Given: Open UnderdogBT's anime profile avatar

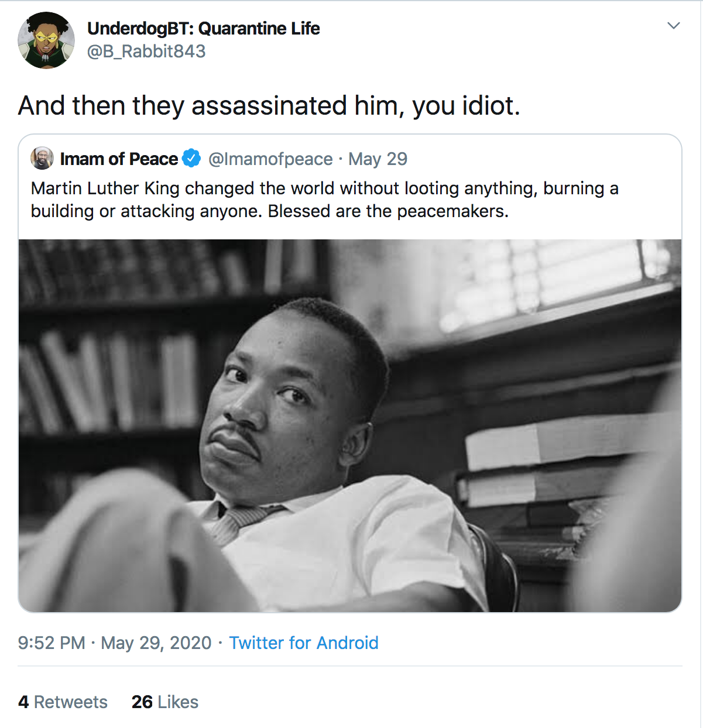Looking at the screenshot, I should [x=46, y=40].
